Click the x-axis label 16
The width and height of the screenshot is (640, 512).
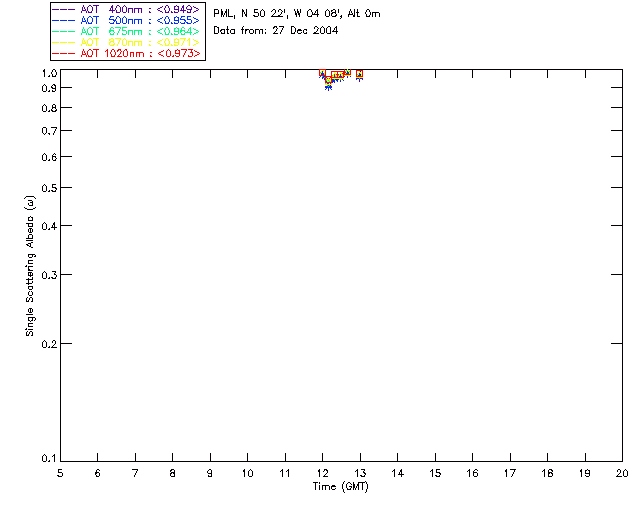click(472, 473)
